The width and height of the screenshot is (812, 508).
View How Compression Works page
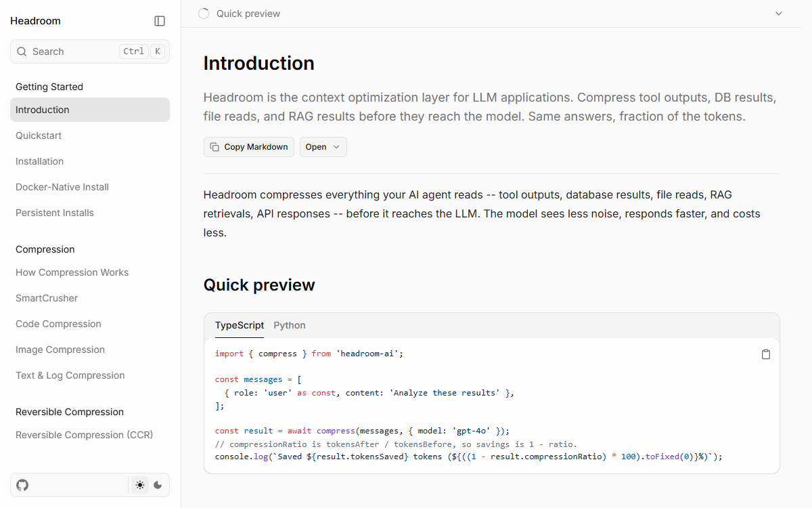(90, 272)
